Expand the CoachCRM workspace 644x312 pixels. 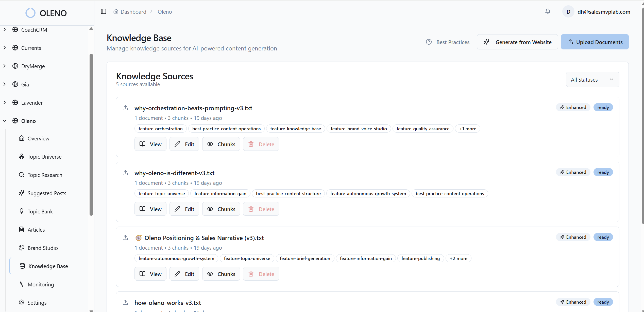5,29
